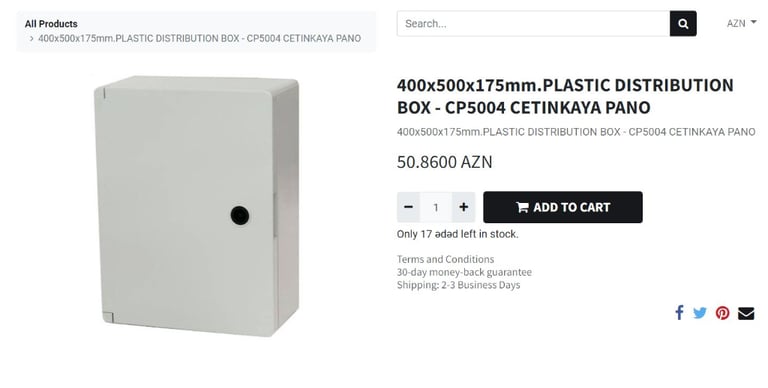Go to All Products breadcrumb

[x=51, y=24]
